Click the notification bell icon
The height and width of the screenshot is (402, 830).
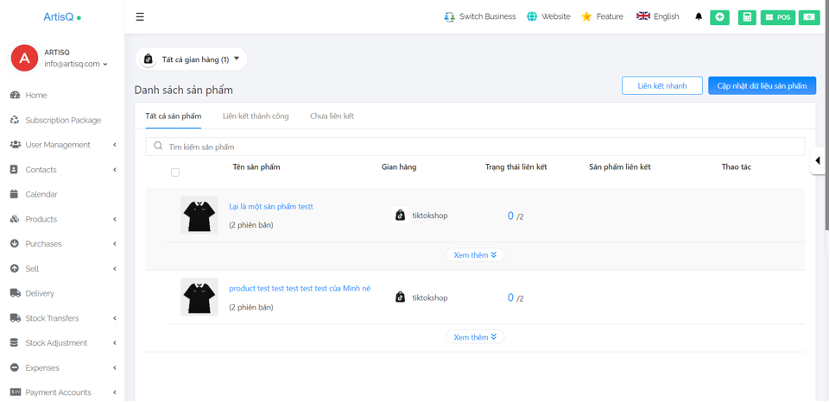tap(698, 17)
